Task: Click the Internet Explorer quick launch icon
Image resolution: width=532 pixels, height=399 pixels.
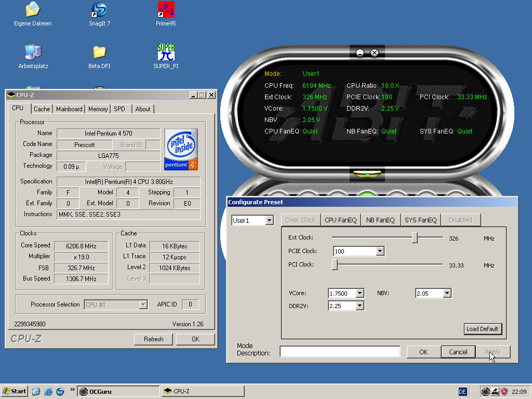Action: coord(48,391)
